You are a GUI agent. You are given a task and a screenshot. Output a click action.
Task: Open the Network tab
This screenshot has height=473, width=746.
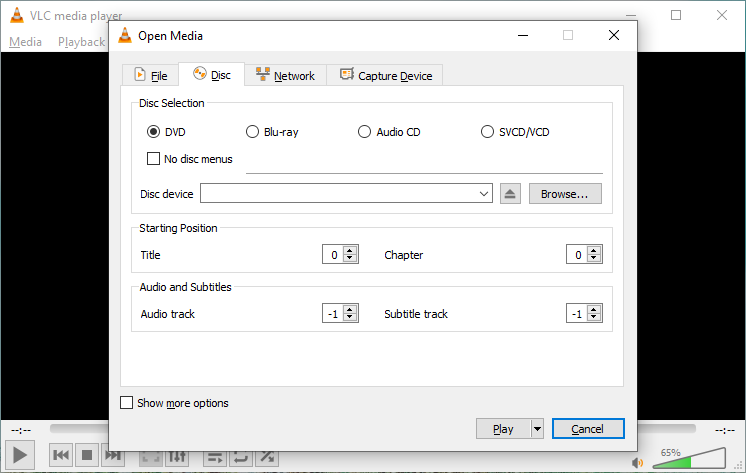coord(285,75)
